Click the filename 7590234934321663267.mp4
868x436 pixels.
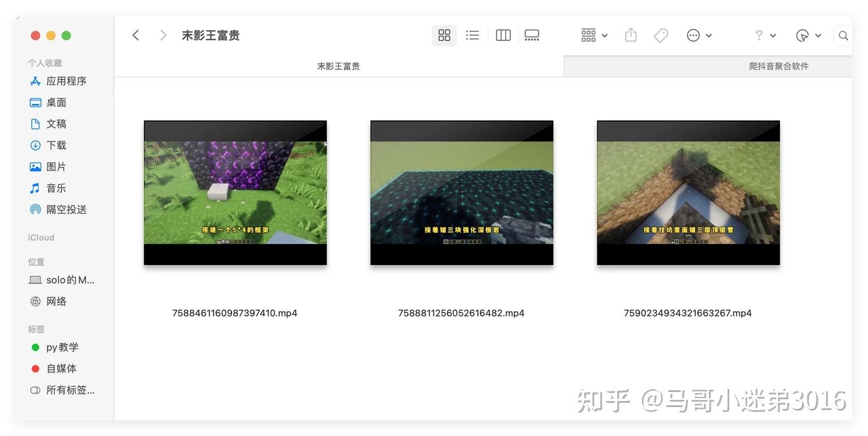688,313
